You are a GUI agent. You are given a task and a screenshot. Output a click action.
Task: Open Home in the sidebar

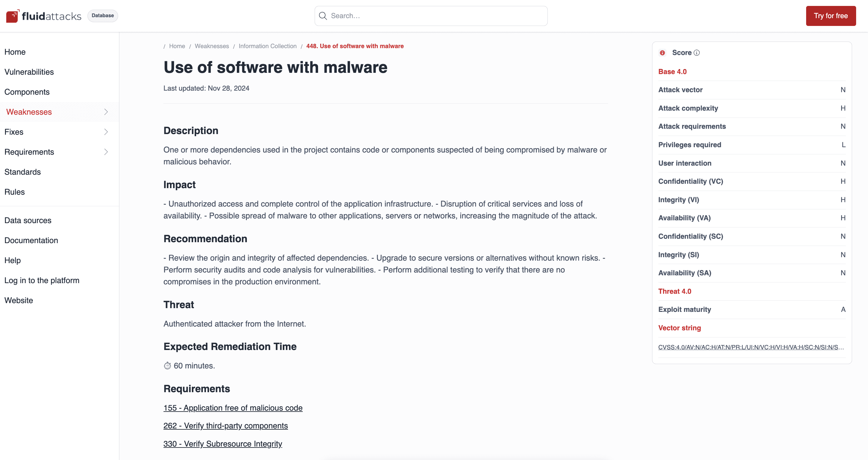click(x=15, y=52)
